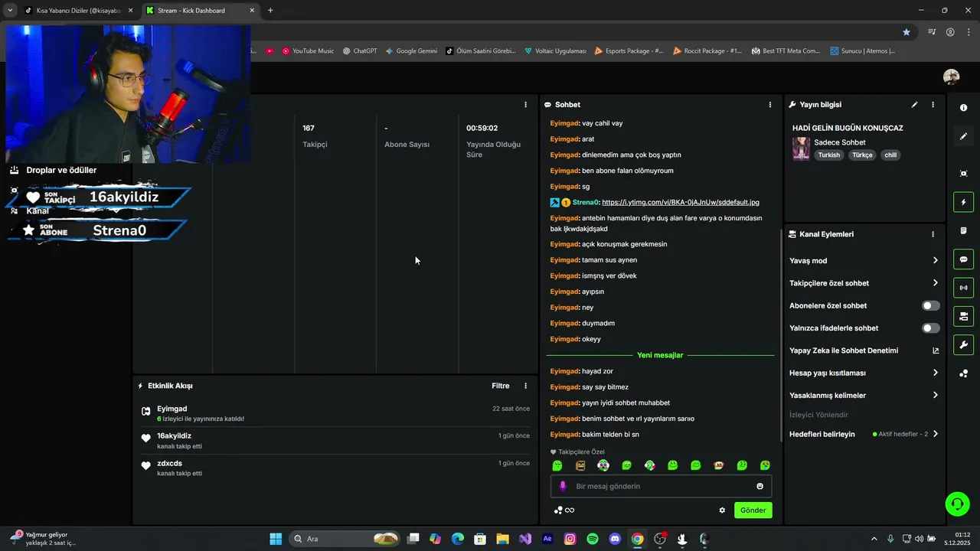The width and height of the screenshot is (980, 551).
Task: Open the Sohbet panel three-dot menu
Action: pos(770,105)
